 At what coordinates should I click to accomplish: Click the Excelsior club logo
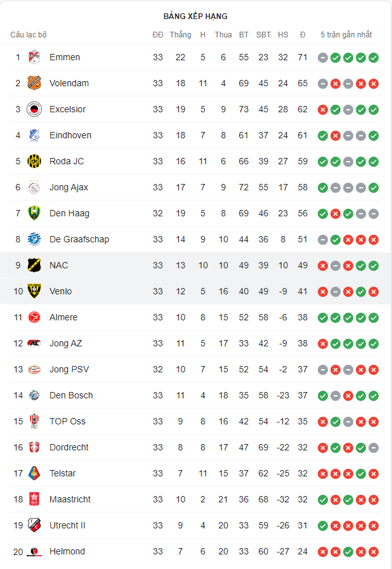[x=34, y=109]
